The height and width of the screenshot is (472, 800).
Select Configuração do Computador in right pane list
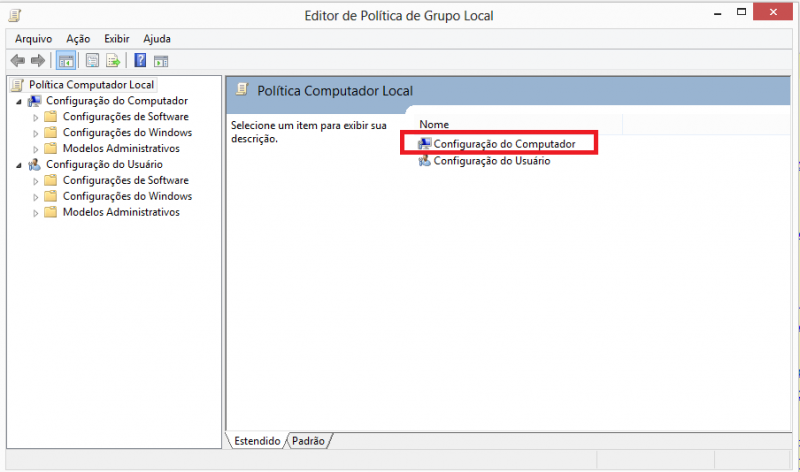[504, 144]
